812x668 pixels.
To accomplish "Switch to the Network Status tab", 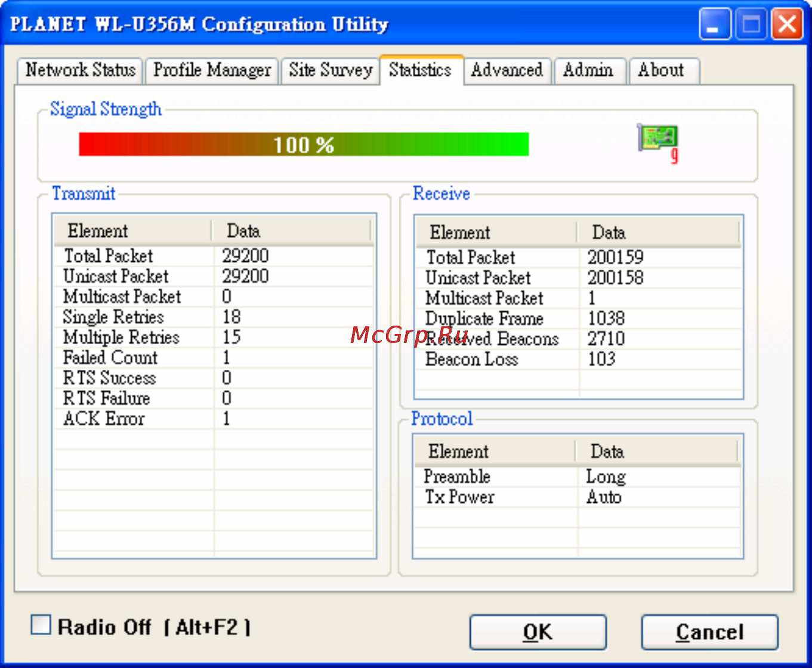I will [x=81, y=70].
